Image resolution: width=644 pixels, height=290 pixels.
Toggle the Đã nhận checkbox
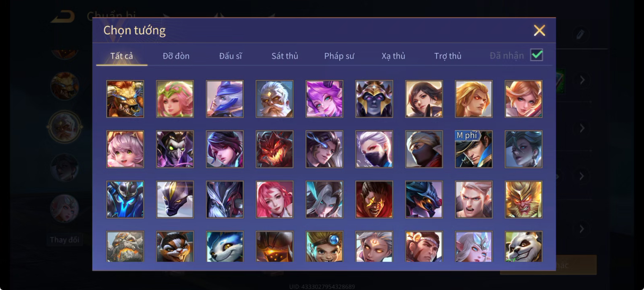click(x=537, y=55)
